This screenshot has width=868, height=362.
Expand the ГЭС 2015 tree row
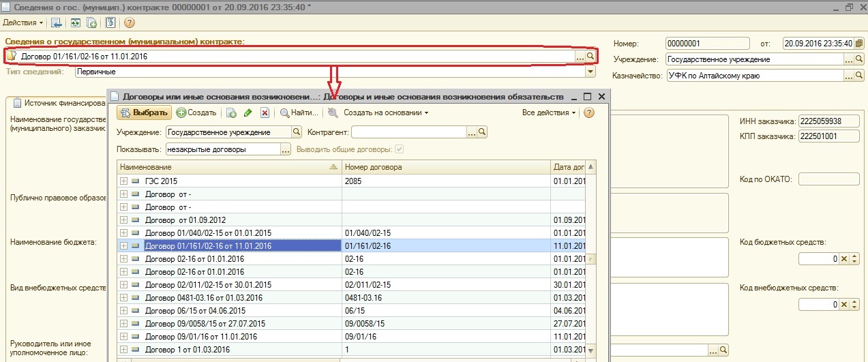tap(123, 181)
